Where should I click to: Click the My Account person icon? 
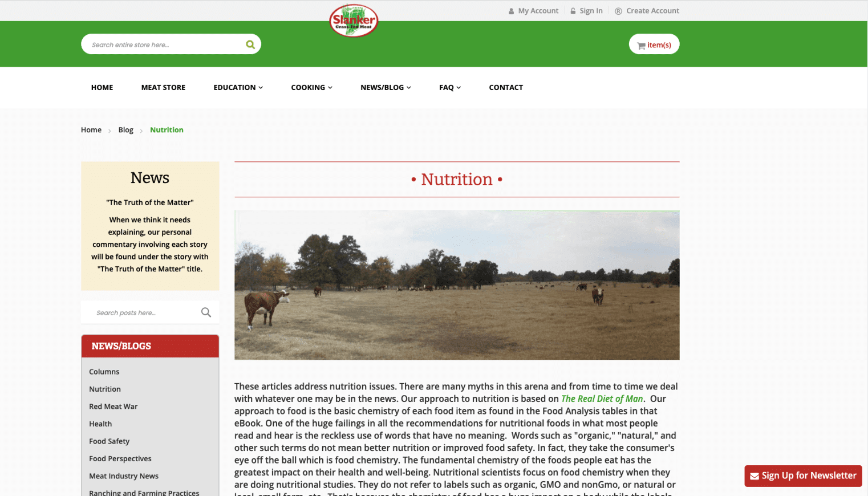tap(512, 11)
